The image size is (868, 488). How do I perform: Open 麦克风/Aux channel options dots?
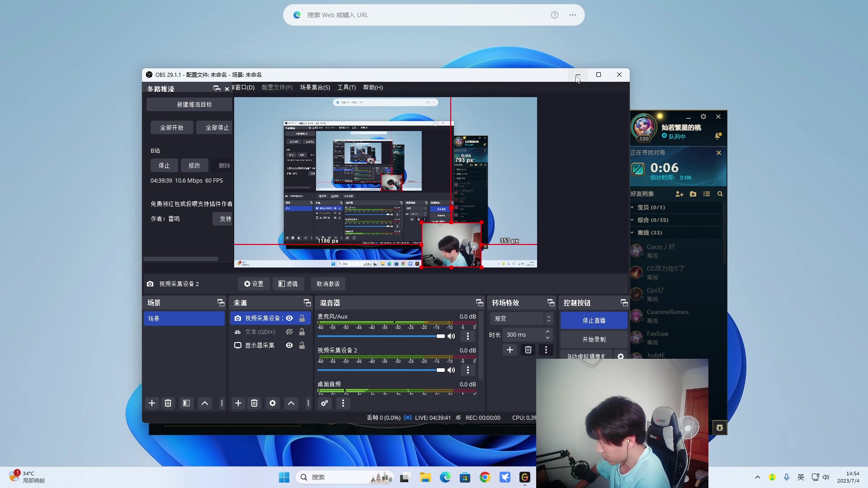click(468, 336)
